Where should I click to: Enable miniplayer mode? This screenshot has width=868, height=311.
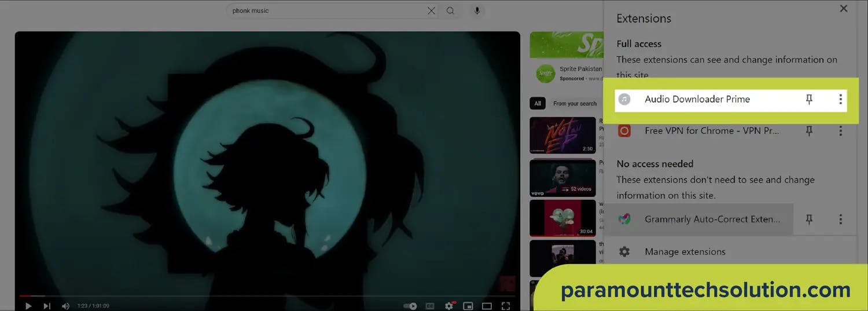pos(468,306)
